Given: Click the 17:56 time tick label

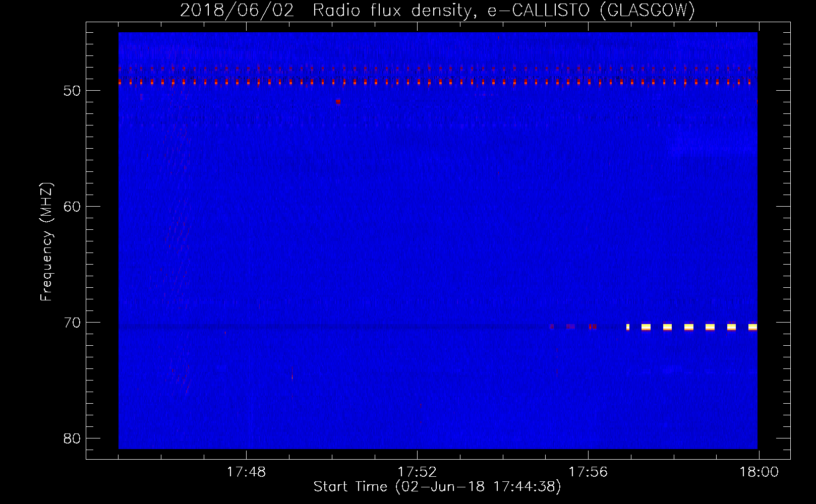Looking at the screenshot, I should click(x=588, y=472).
